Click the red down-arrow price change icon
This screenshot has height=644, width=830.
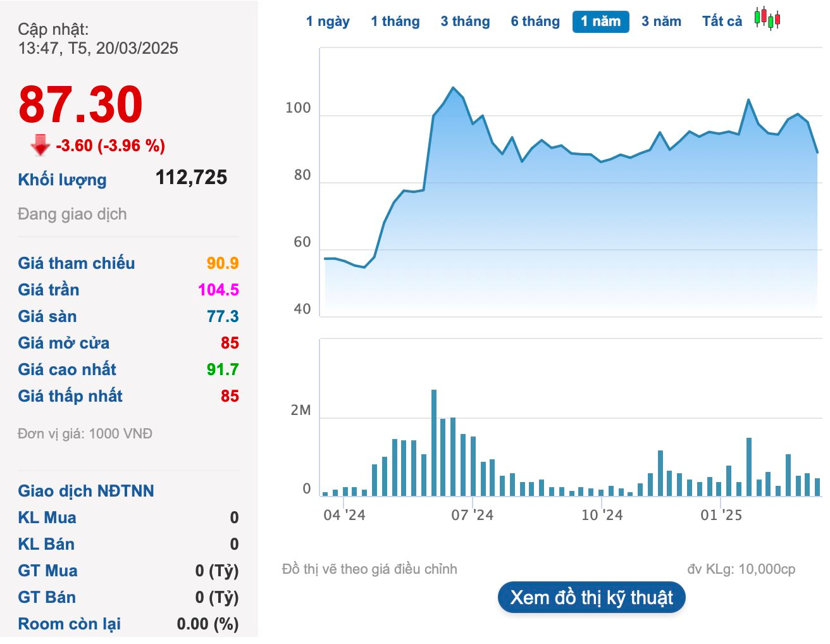tap(40, 145)
